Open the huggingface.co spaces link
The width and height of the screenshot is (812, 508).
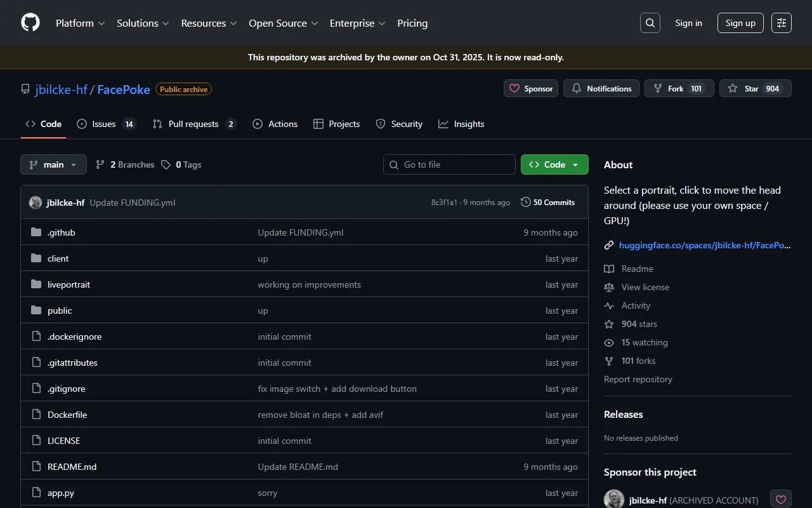click(704, 245)
